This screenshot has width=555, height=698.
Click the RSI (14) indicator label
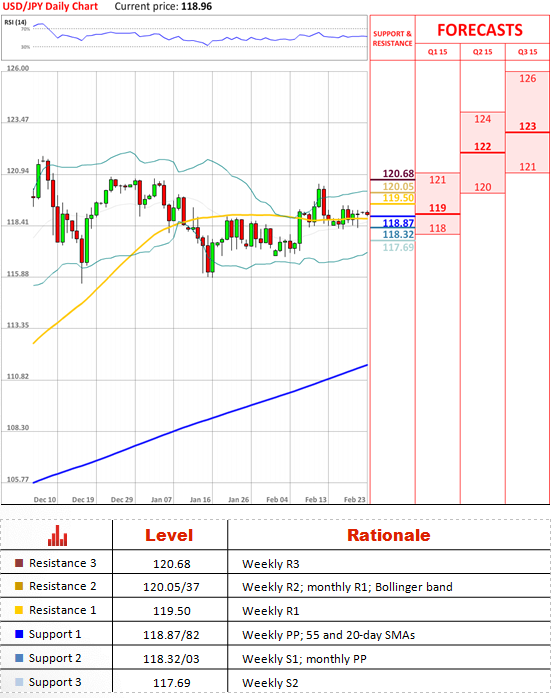click(16, 22)
